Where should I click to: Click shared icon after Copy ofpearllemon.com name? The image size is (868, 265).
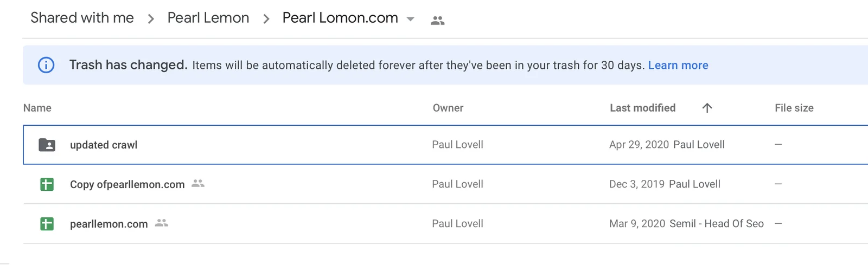point(198,183)
